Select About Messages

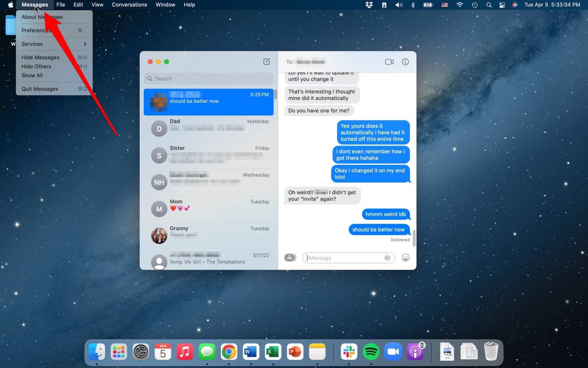pos(42,17)
